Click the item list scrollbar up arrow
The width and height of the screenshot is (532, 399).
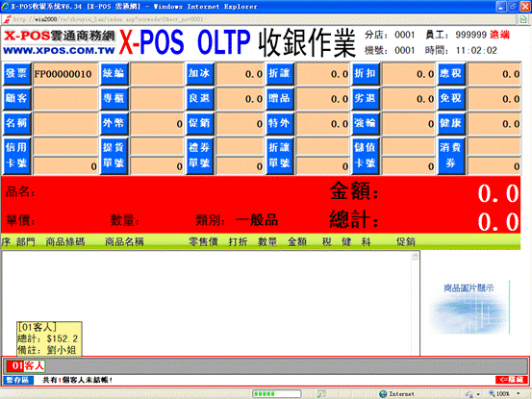click(416, 257)
